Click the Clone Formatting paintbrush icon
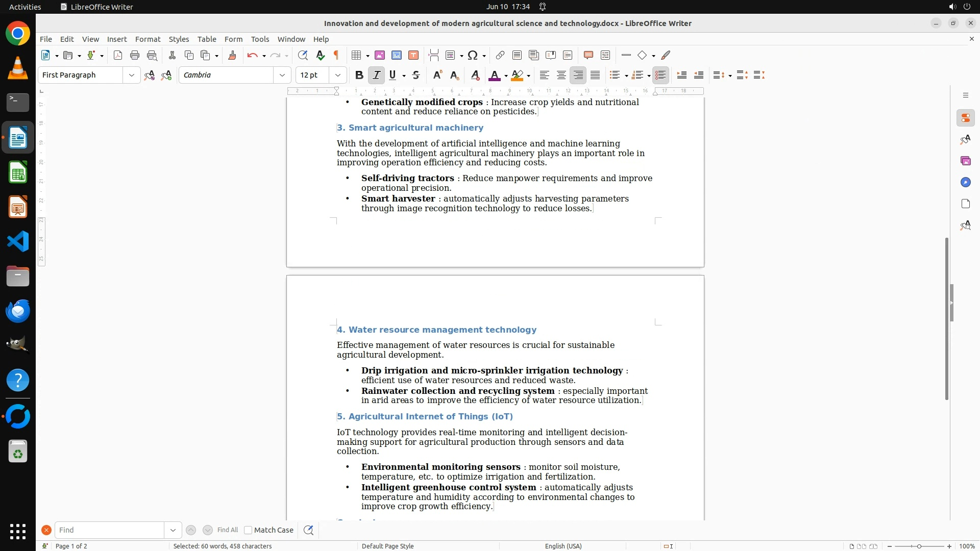Screen dimensions: 980x551 tap(232, 56)
